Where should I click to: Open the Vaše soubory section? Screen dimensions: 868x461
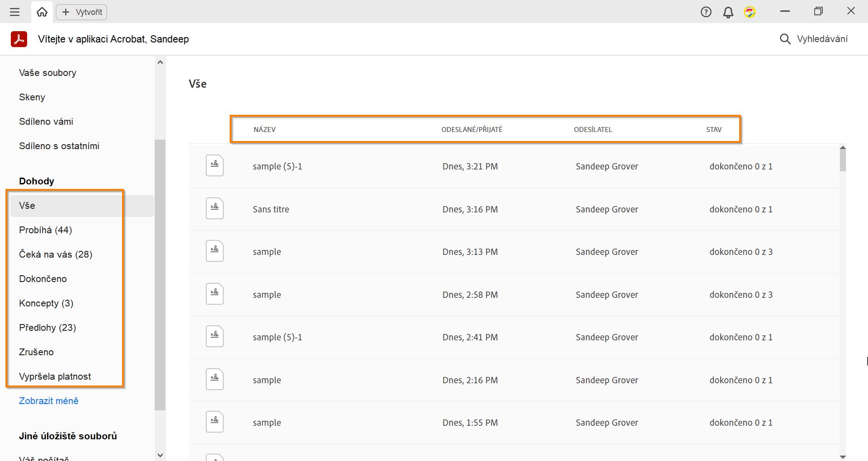[47, 73]
